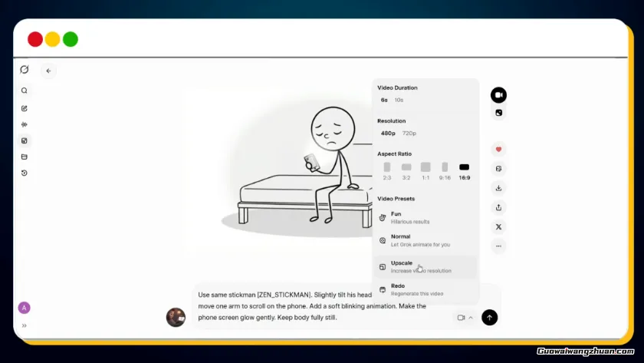
Task: Go back using the left arrow button
Action: 48,71
